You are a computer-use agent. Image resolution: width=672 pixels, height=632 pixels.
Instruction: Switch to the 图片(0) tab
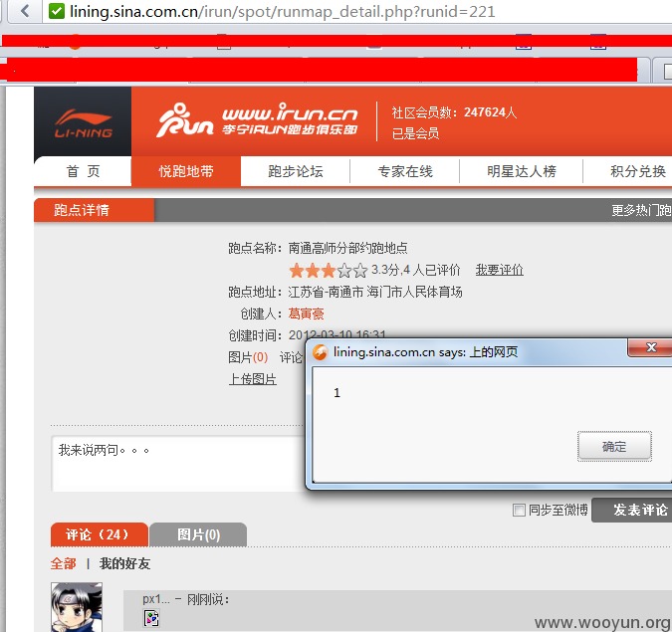coord(198,534)
